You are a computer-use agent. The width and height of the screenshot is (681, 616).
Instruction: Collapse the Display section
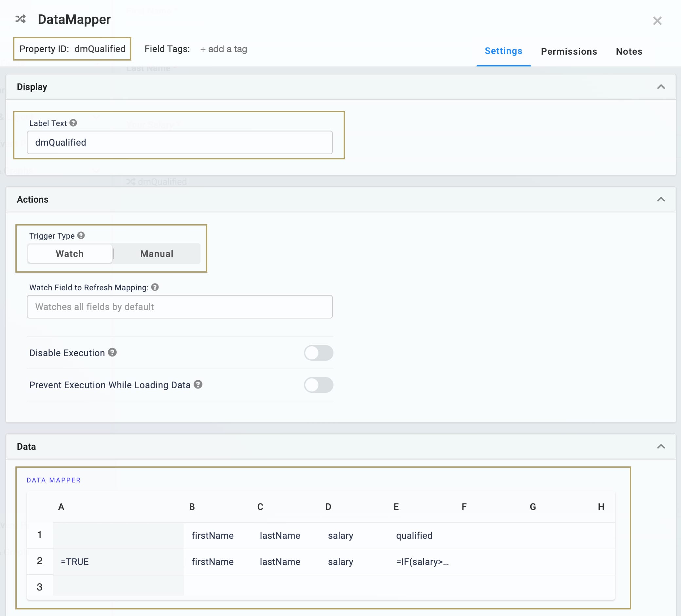[661, 87]
